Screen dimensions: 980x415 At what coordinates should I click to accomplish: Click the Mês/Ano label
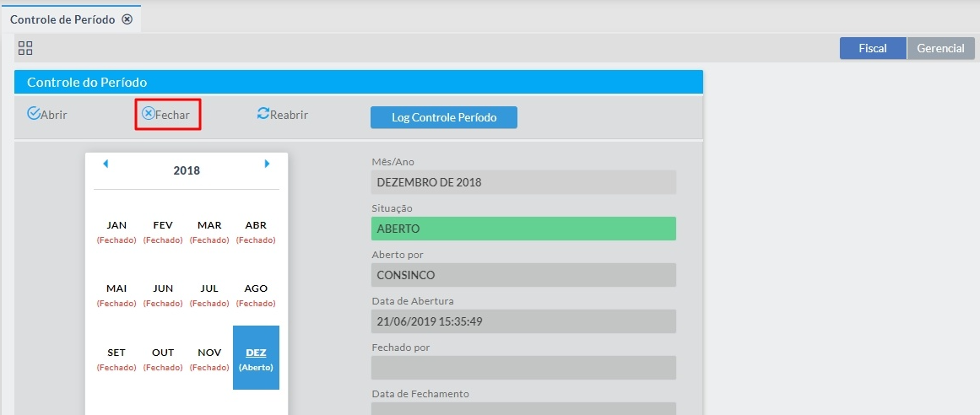tap(393, 162)
